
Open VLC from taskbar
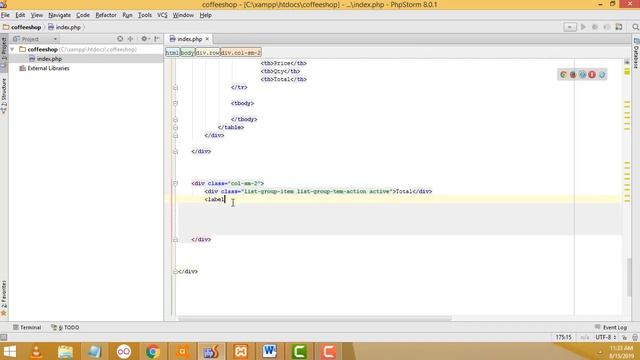coord(36,351)
